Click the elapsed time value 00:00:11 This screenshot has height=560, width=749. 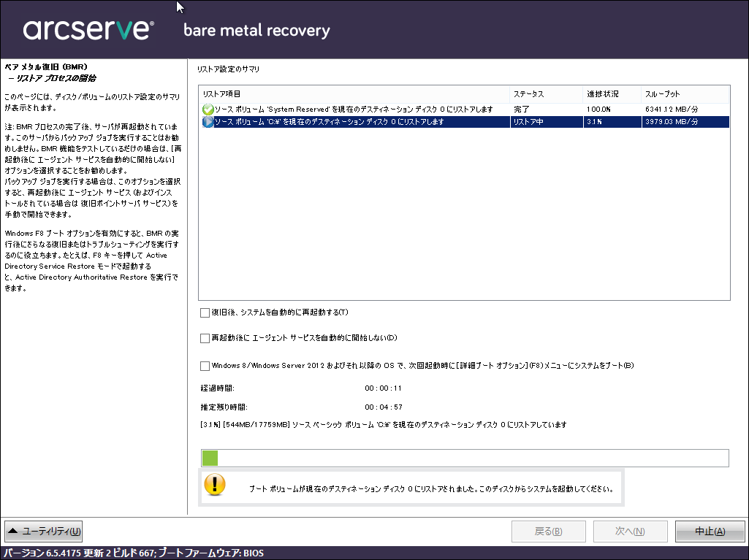click(x=383, y=388)
